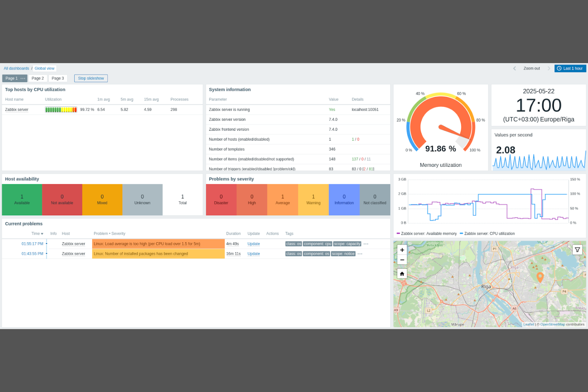Click Update on the load average problem
588x392 pixels.
point(253,243)
